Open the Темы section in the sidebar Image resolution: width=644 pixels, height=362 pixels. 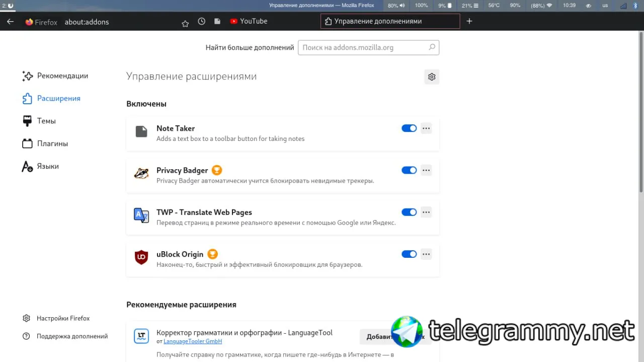[39, 121]
